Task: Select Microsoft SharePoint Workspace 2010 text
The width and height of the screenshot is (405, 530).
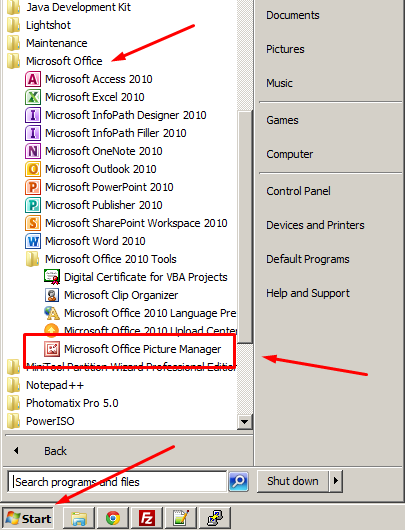Action: 136,223
